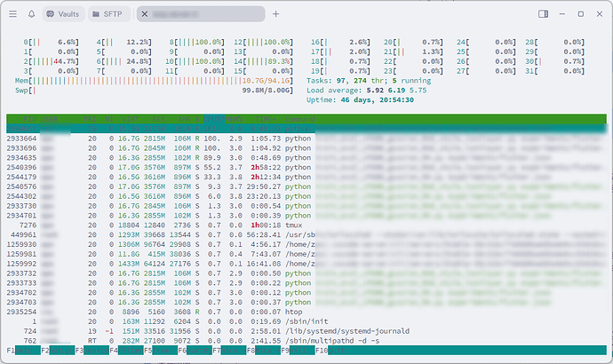Select the tmux process row
Viewport: 613px width, 364px height.
(x=306, y=226)
